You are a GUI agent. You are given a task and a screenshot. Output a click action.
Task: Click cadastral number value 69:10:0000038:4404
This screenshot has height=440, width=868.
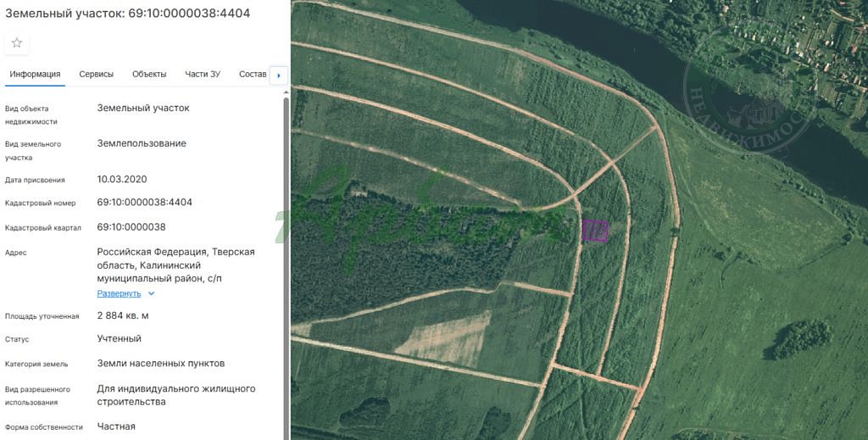coord(144,203)
